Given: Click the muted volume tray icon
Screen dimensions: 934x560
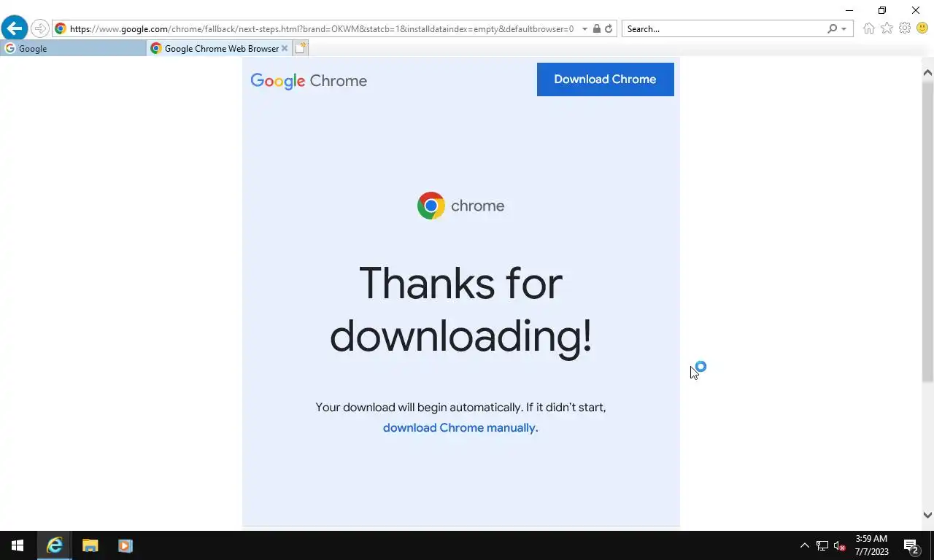Looking at the screenshot, I should pos(839,545).
